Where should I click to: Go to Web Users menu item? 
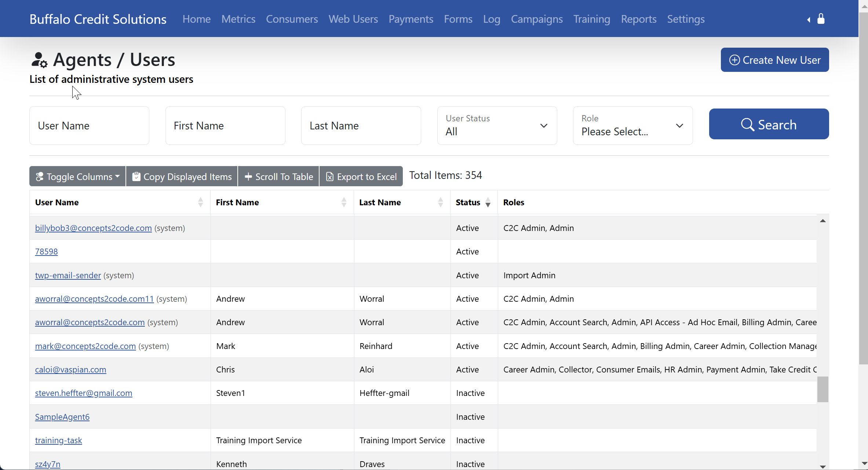point(353,19)
